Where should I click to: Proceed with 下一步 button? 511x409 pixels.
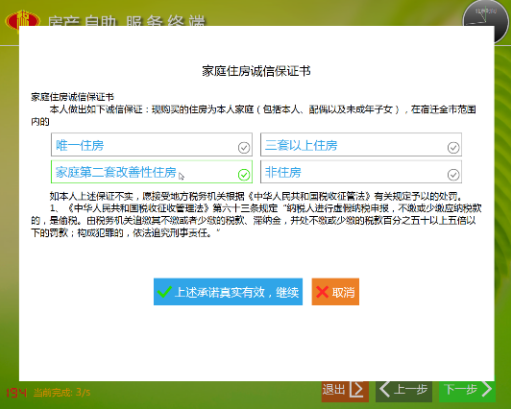467,391
